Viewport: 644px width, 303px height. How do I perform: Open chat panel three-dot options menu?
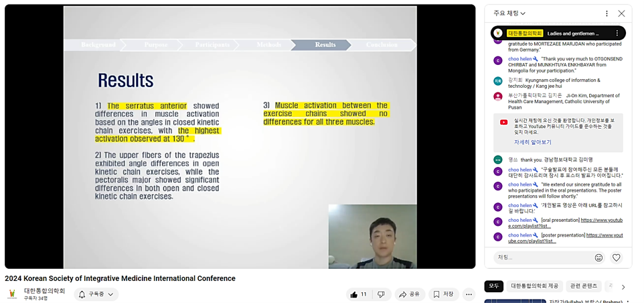[607, 13]
